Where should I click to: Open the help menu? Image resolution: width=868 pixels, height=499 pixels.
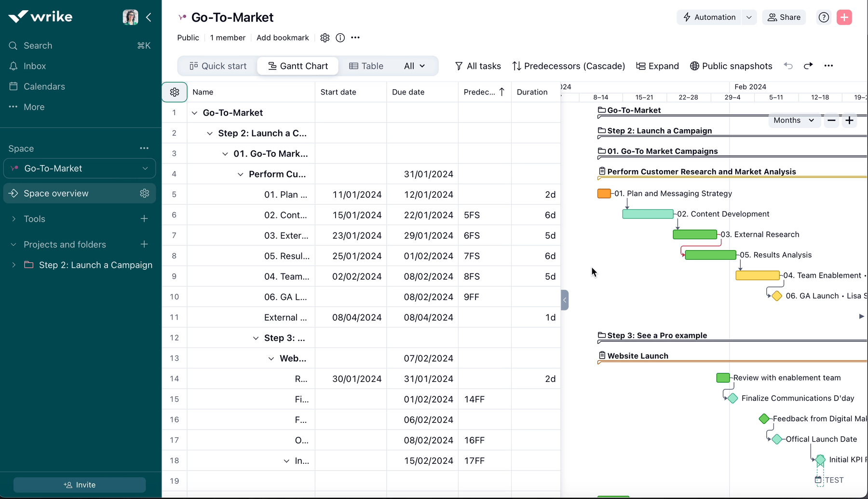(824, 17)
